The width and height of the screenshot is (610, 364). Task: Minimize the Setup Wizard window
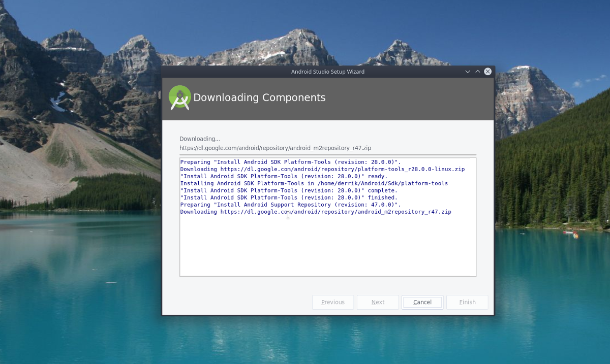pyautogui.click(x=468, y=72)
